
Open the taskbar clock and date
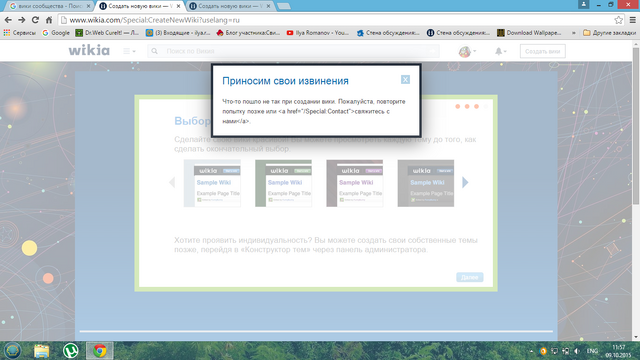618,351
